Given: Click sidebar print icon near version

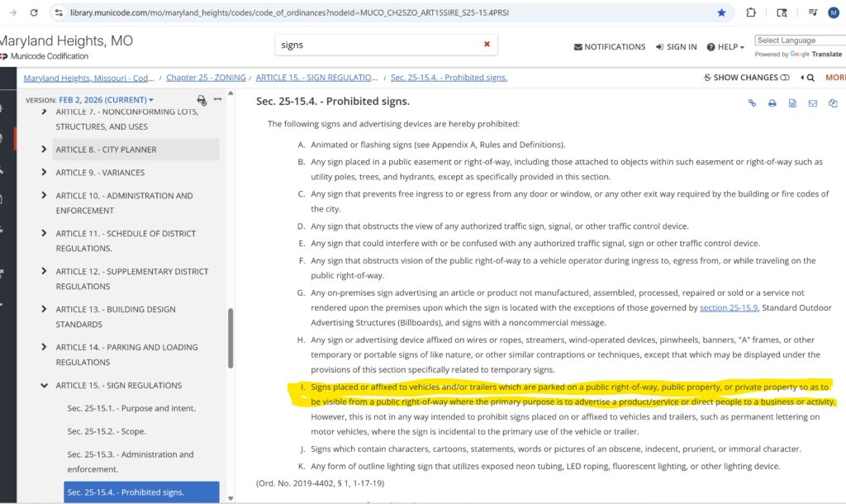Looking at the screenshot, I should 202,100.
